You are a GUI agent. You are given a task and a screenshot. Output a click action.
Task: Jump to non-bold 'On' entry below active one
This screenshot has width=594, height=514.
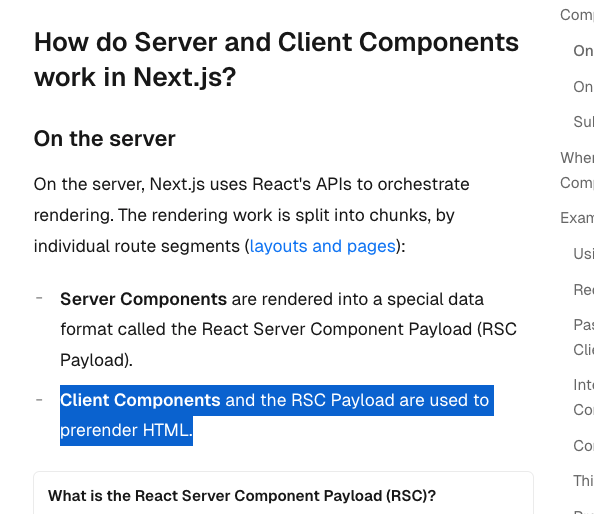point(583,87)
